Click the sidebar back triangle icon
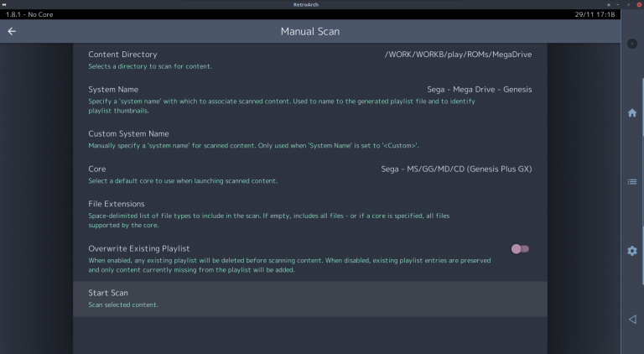 coord(632,320)
